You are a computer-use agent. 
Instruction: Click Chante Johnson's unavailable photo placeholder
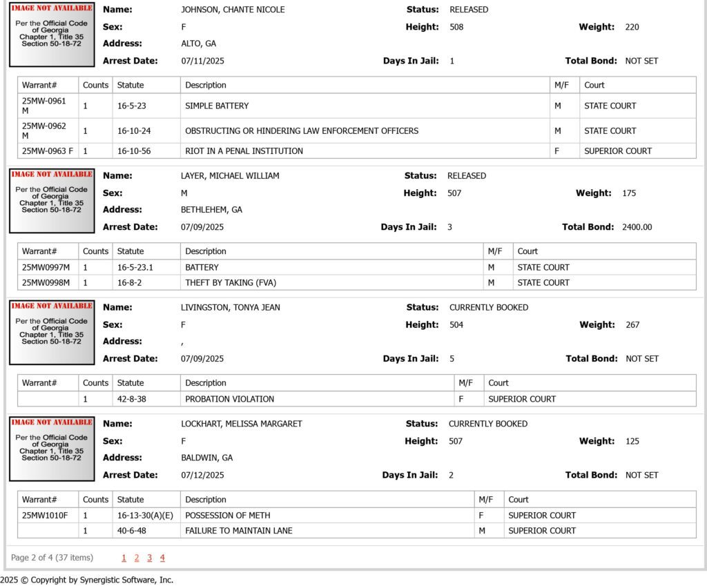(52, 35)
